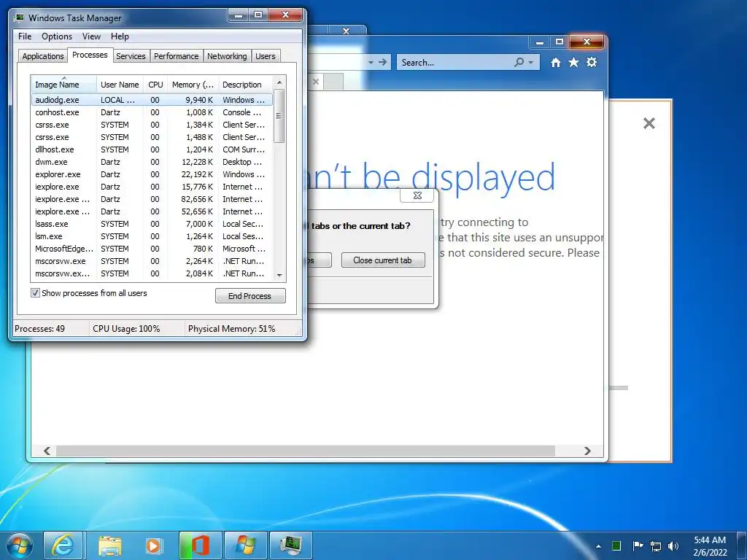Toggle Show processes from all users
This screenshot has height=560, width=747.
[x=35, y=293]
